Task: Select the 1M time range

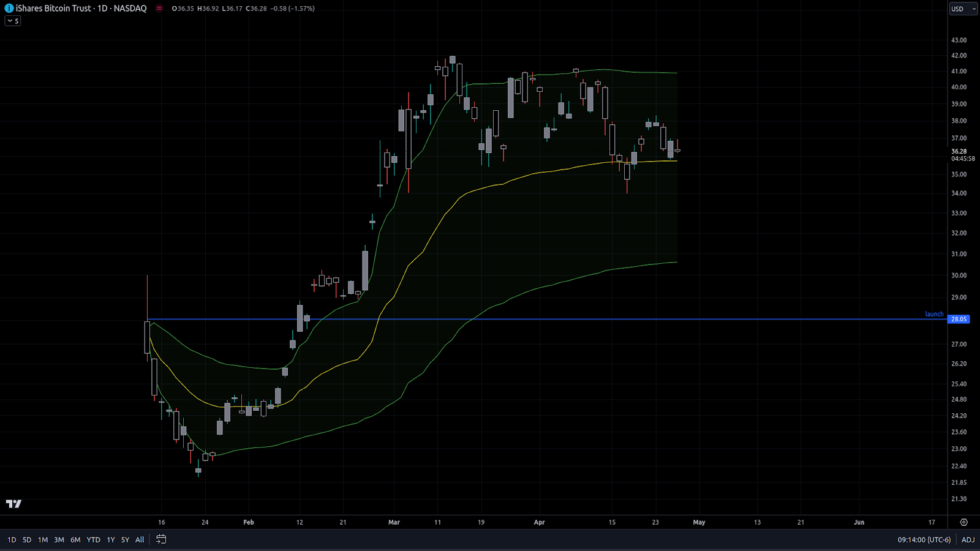Action: (x=43, y=539)
